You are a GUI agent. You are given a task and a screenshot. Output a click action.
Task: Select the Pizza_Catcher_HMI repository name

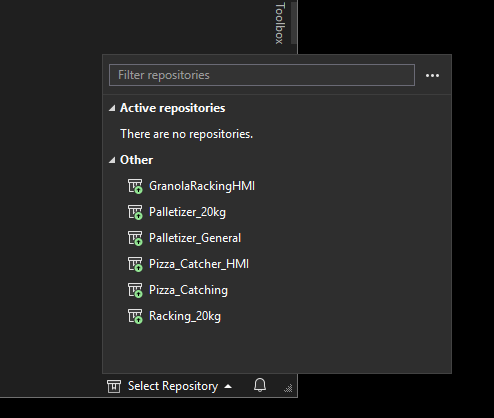tap(199, 264)
